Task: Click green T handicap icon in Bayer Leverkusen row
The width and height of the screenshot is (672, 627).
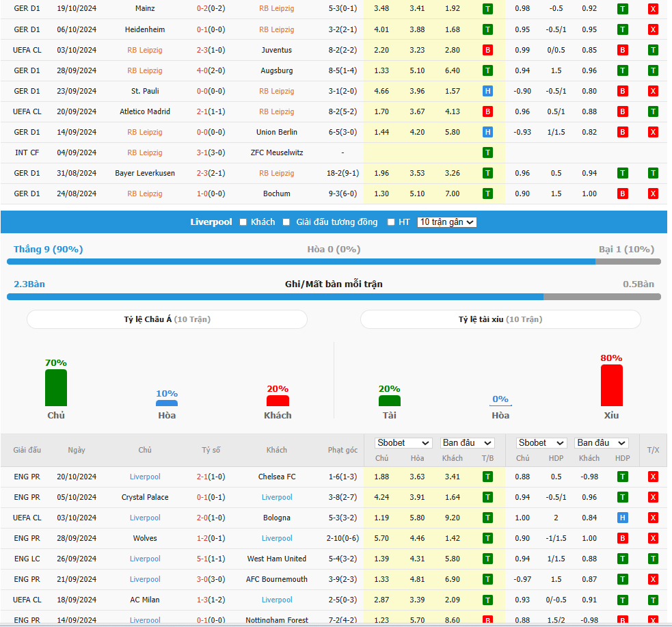Action: pos(622,173)
